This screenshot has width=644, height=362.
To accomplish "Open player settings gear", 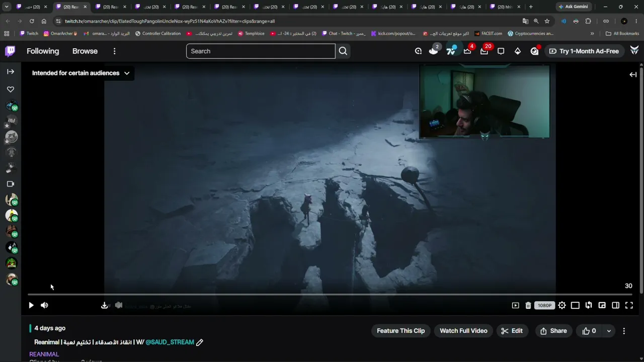I will [562, 305].
